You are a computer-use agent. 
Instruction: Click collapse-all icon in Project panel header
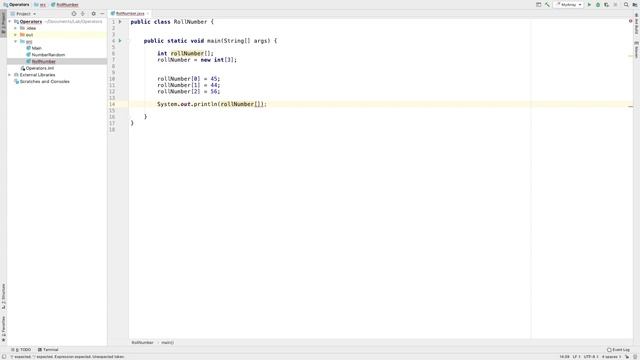(83, 13)
